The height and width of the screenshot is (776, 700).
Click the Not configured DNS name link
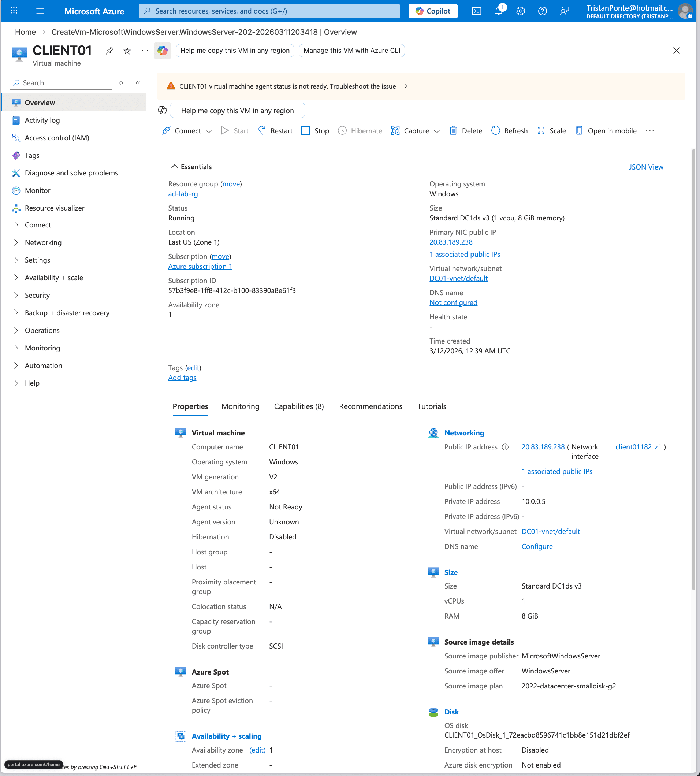453,303
